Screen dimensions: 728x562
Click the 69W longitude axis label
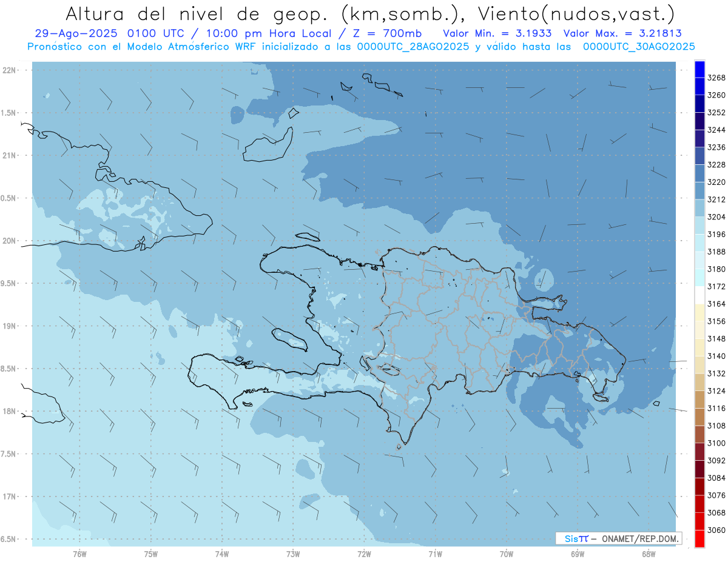click(x=578, y=554)
